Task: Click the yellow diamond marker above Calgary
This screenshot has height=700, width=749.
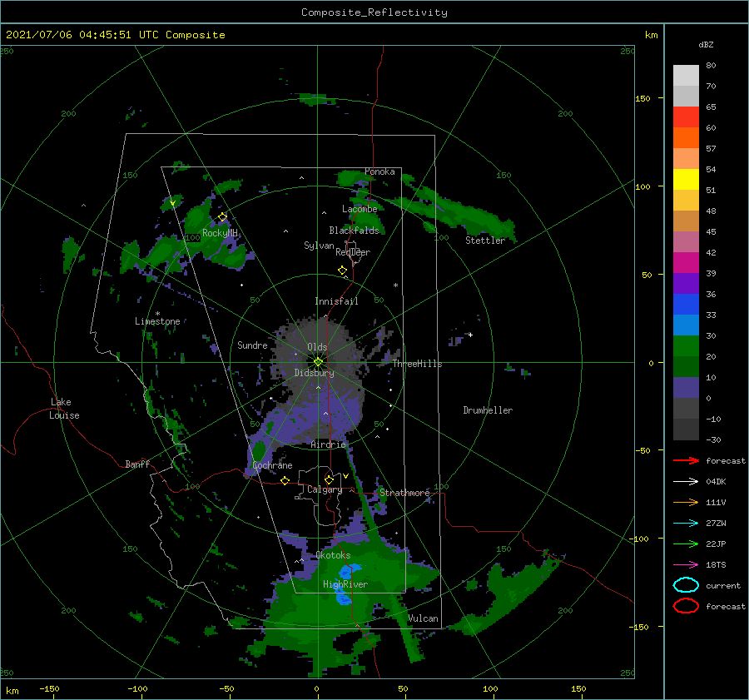Action: pyautogui.click(x=329, y=479)
